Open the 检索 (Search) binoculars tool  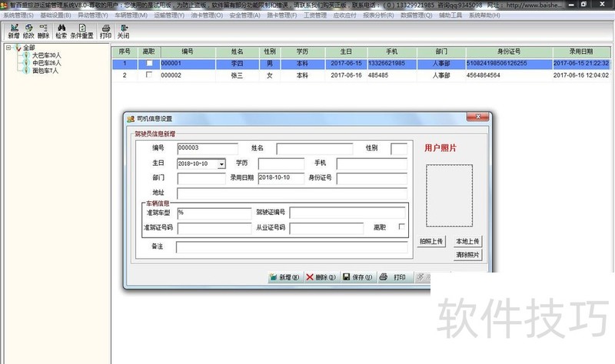pos(61,31)
